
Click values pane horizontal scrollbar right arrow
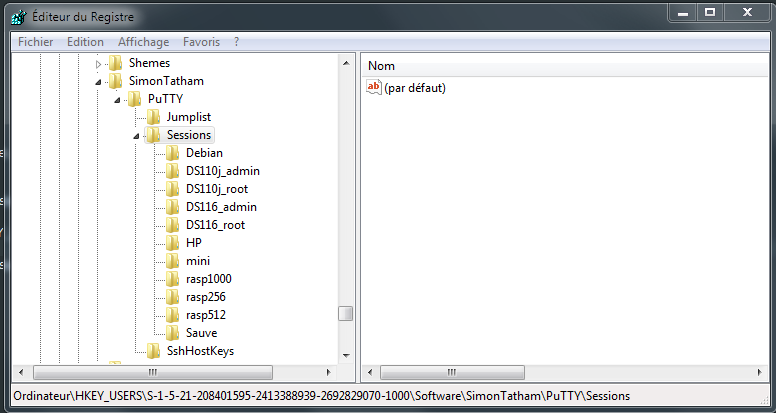pyautogui.click(x=760, y=372)
